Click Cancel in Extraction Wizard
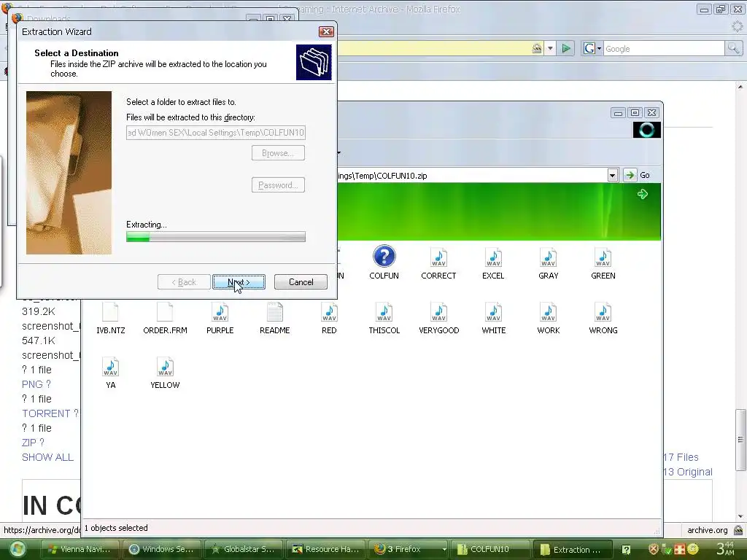 point(301,282)
